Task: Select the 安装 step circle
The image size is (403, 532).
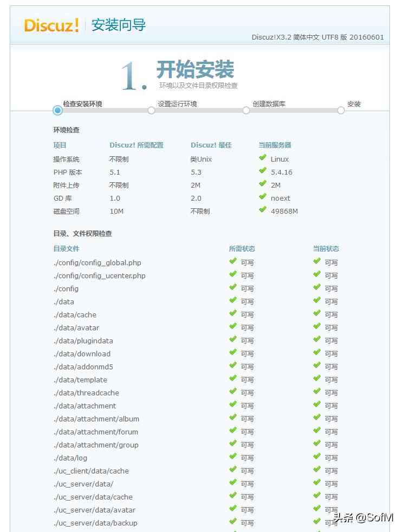Action: point(341,111)
